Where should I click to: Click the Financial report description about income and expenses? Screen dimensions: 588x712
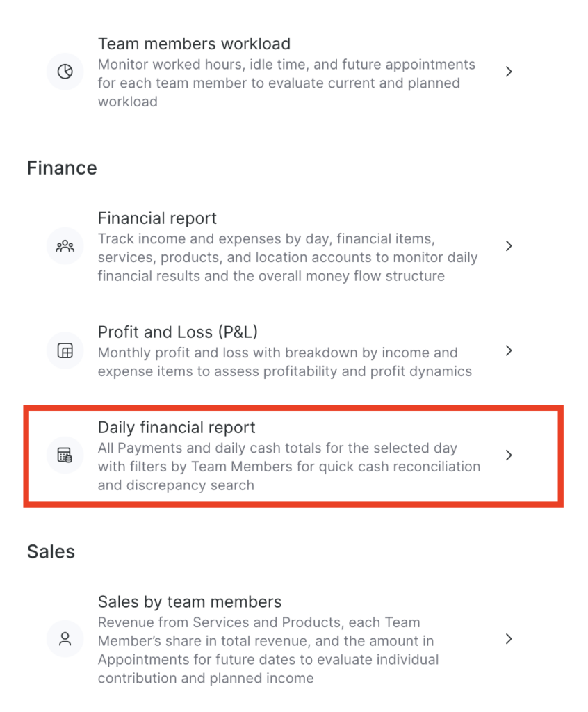[288, 257]
